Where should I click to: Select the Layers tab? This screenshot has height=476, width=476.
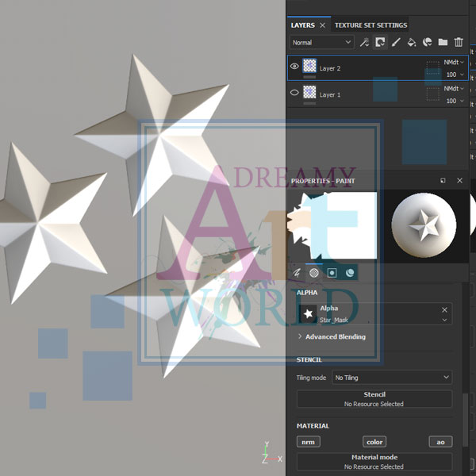point(303,25)
